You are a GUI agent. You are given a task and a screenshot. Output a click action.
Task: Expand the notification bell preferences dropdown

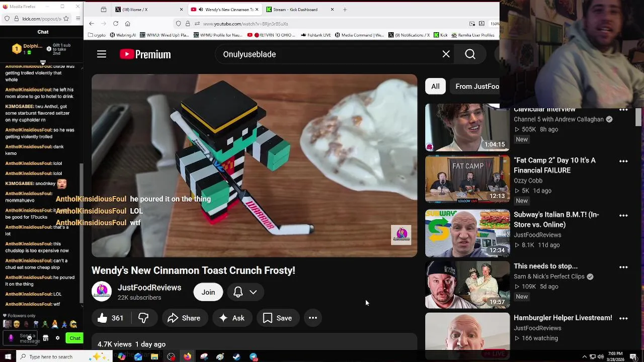pyautogui.click(x=246, y=292)
